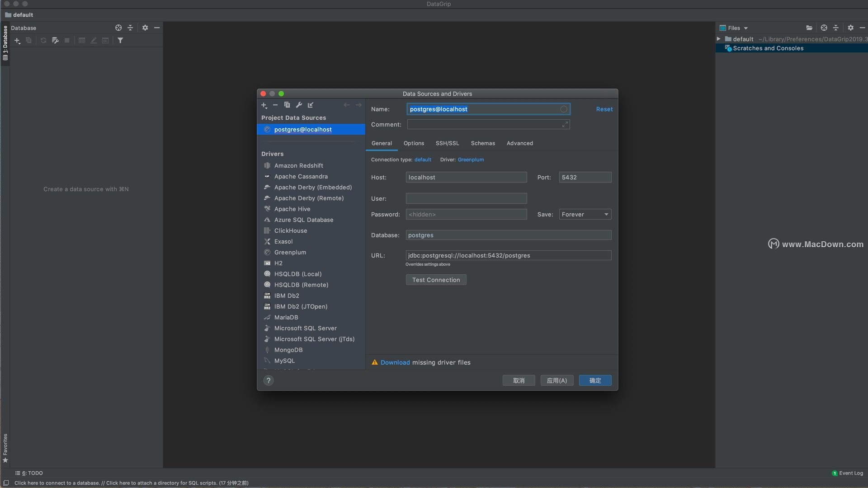
Task: Duplicate the selected data source
Action: [287, 105]
